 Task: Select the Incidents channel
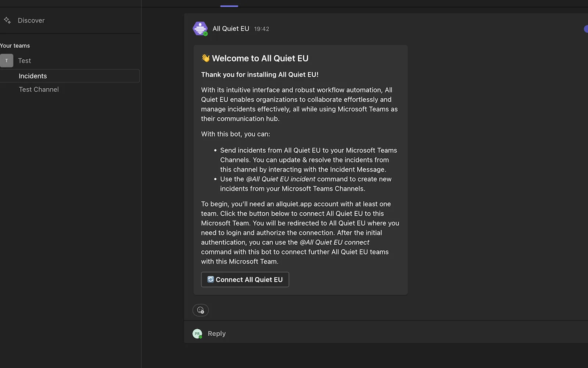pos(70,76)
